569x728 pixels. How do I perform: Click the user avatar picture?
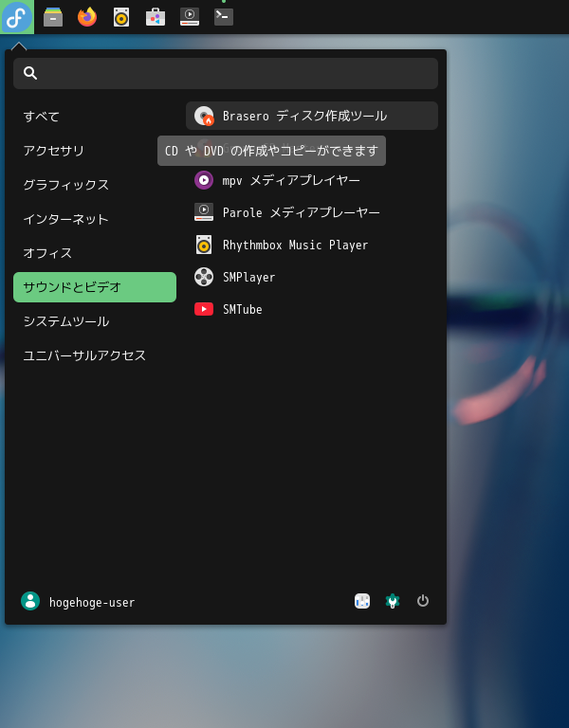30,601
